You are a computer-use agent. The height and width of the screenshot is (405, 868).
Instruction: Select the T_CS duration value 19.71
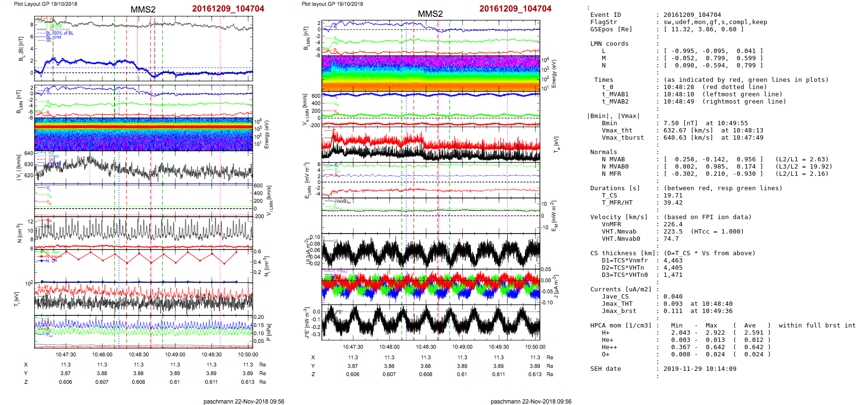[673, 196]
